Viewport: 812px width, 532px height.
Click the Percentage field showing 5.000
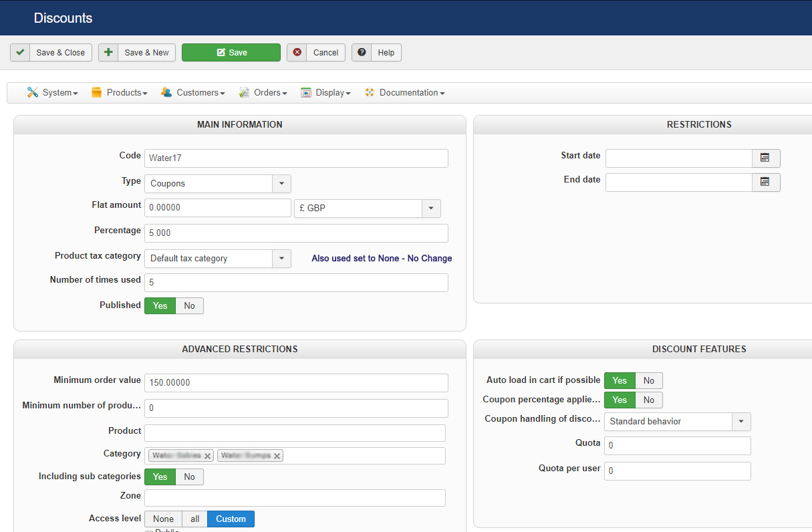(x=296, y=233)
